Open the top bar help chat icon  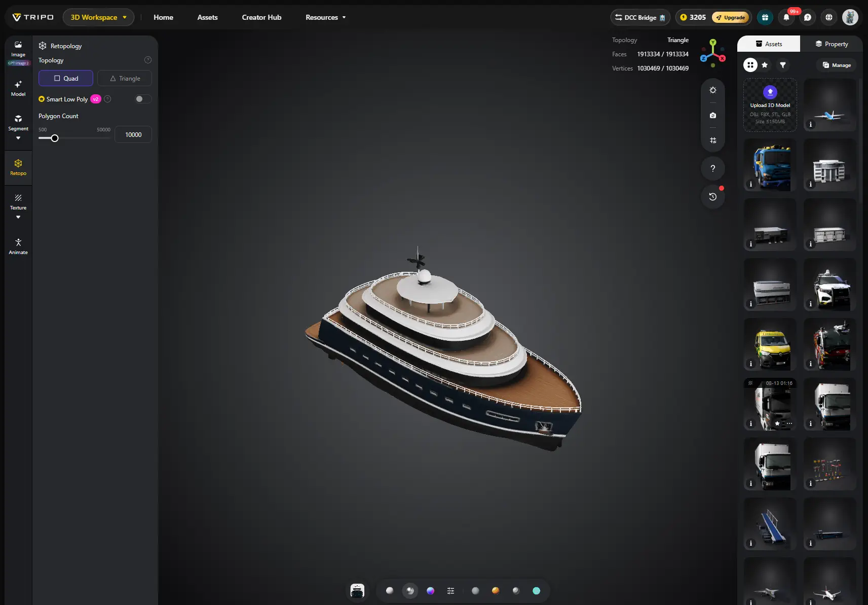pyautogui.click(x=808, y=17)
